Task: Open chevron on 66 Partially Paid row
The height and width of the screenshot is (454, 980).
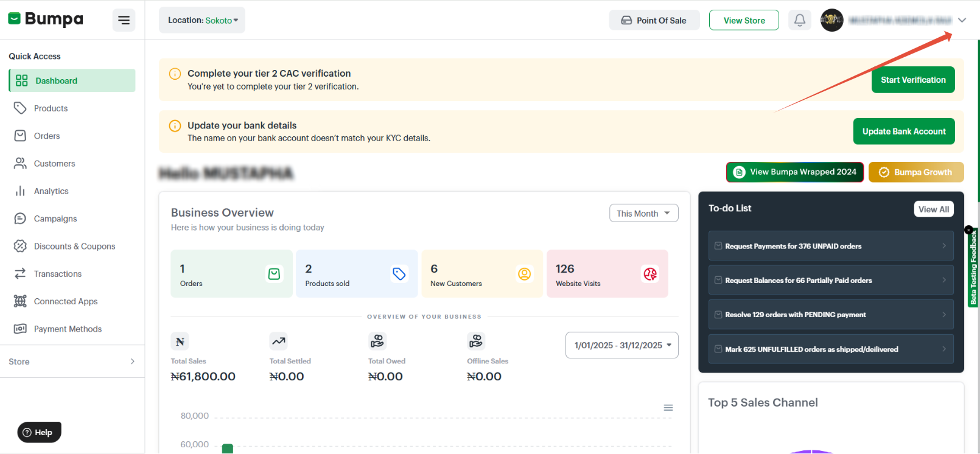Action: pos(944,280)
